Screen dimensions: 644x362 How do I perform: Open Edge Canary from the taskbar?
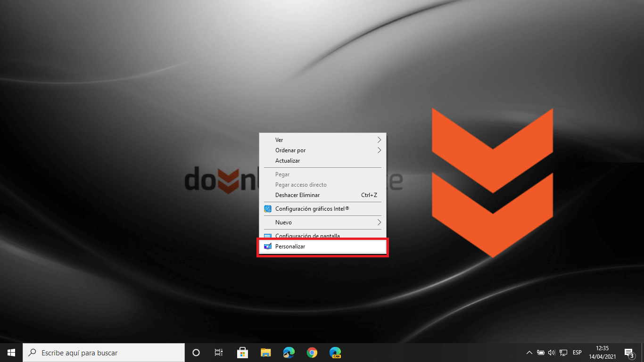click(335, 353)
